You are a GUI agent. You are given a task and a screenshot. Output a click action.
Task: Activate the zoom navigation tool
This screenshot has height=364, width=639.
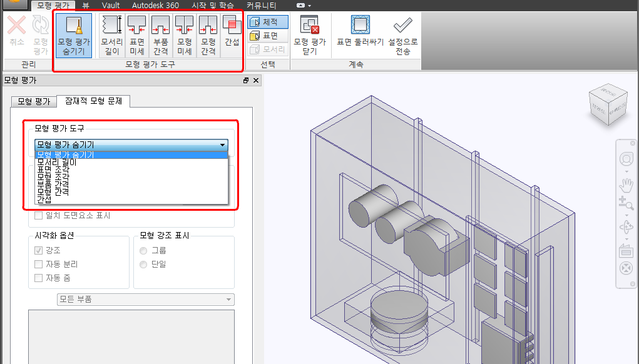[x=626, y=203]
